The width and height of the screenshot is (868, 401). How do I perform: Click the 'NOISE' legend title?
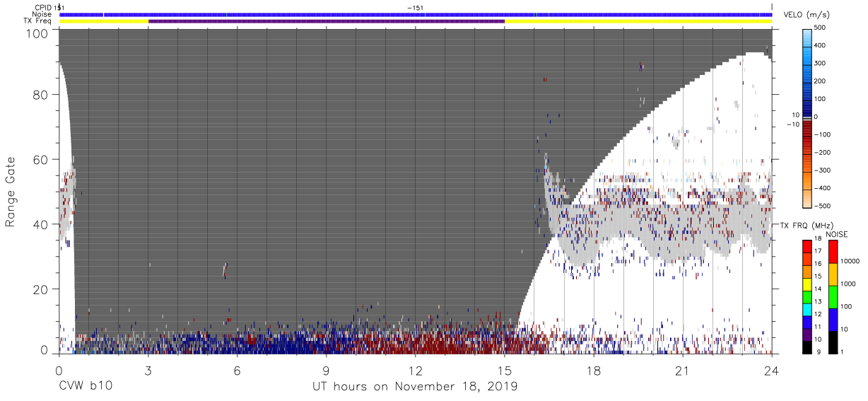point(837,234)
